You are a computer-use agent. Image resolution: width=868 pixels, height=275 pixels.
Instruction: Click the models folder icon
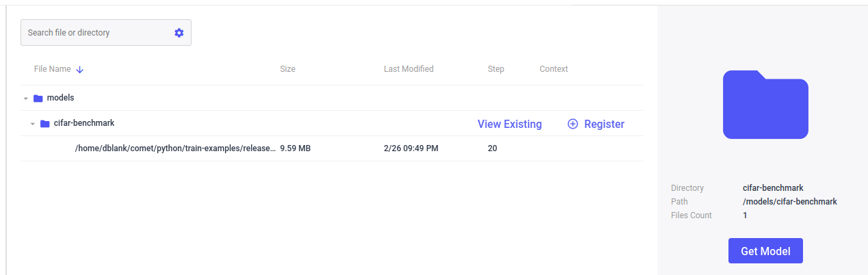tap(38, 99)
